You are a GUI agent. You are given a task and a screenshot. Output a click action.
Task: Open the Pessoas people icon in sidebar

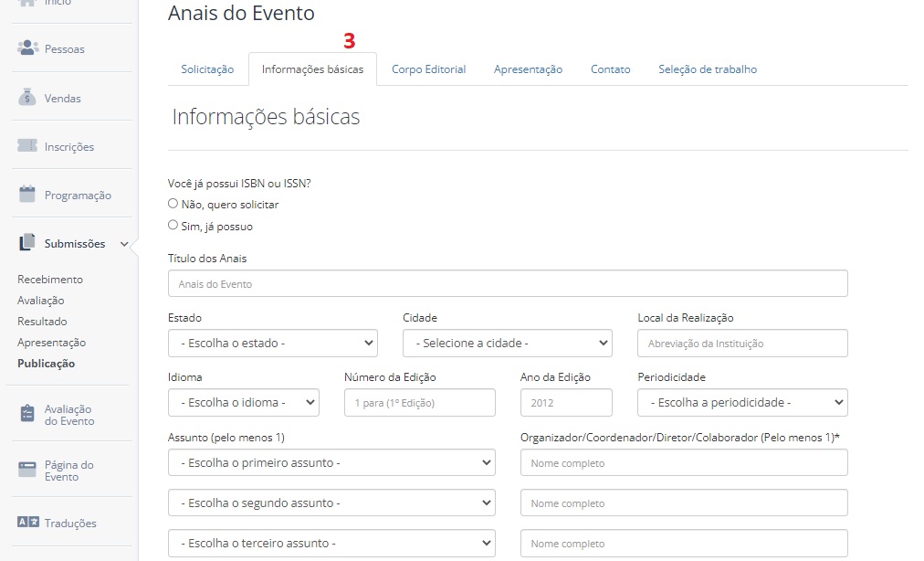pos(27,48)
